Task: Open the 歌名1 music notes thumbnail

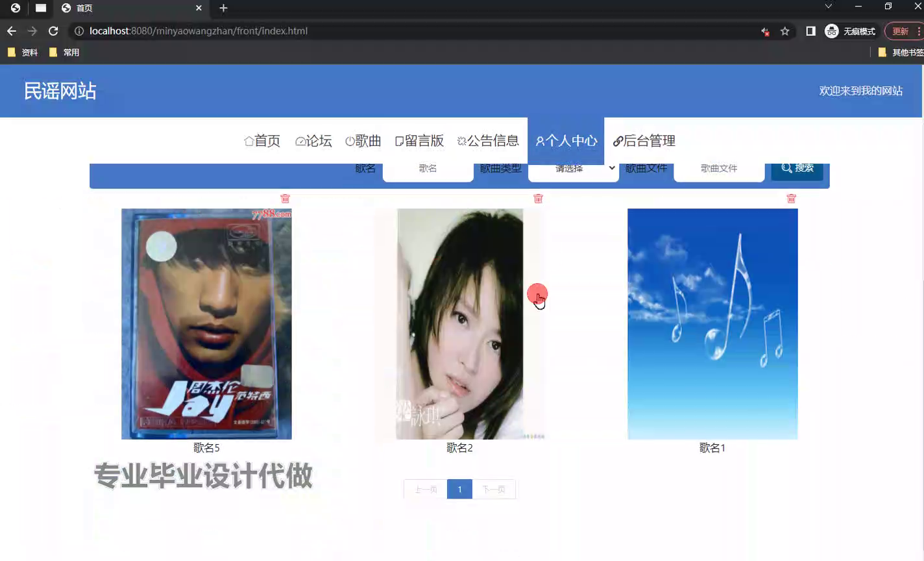Action: [712, 324]
